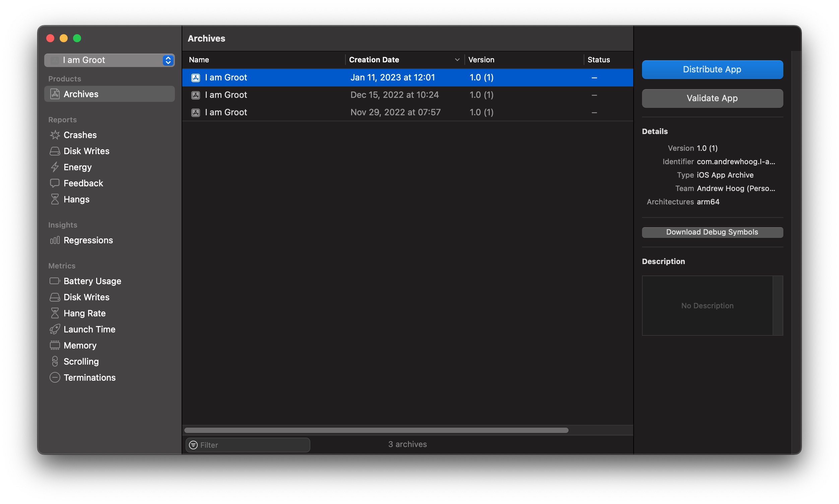Click the green zoom window button

(x=77, y=38)
